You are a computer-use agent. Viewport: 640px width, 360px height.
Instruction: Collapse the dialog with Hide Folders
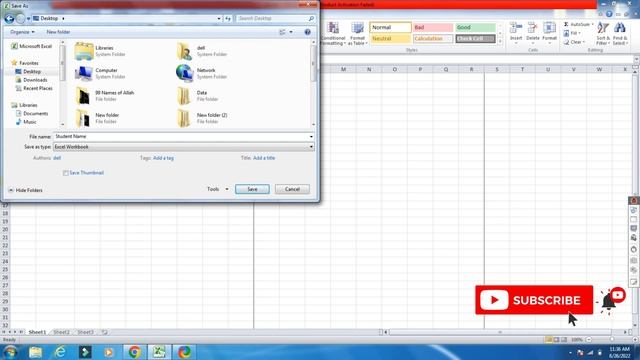click(x=25, y=190)
